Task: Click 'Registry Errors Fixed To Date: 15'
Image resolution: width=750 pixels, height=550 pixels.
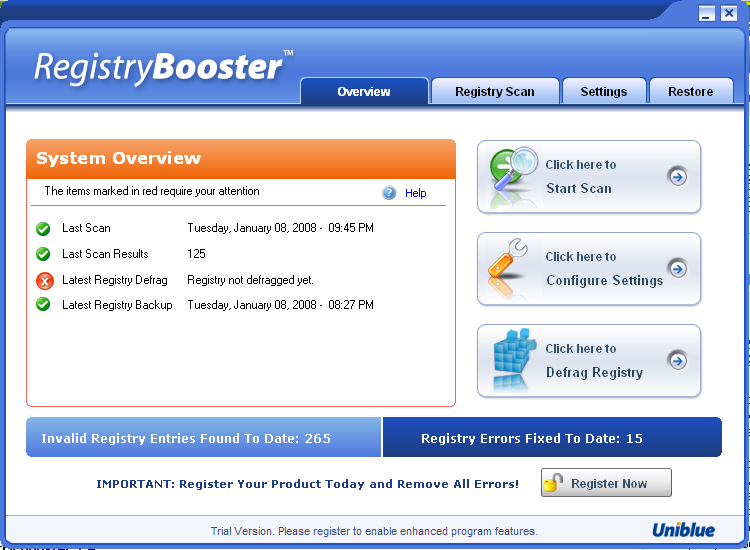Action: [x=531, y=439]
